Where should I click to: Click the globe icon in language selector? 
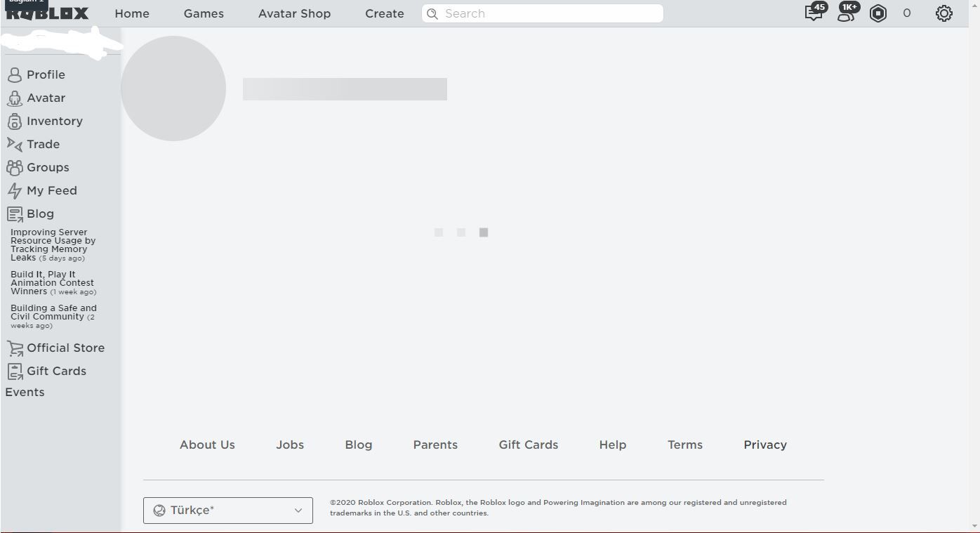coord(159,511)
